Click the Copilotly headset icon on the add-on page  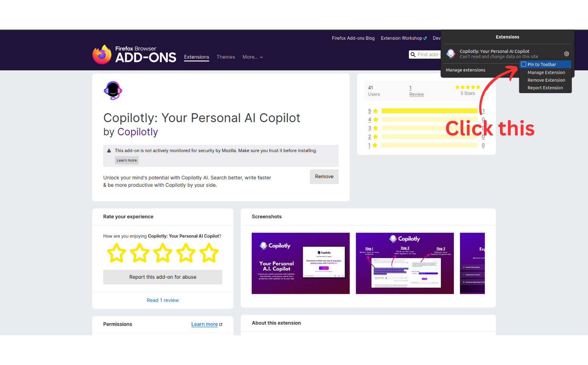pos(113,90)
